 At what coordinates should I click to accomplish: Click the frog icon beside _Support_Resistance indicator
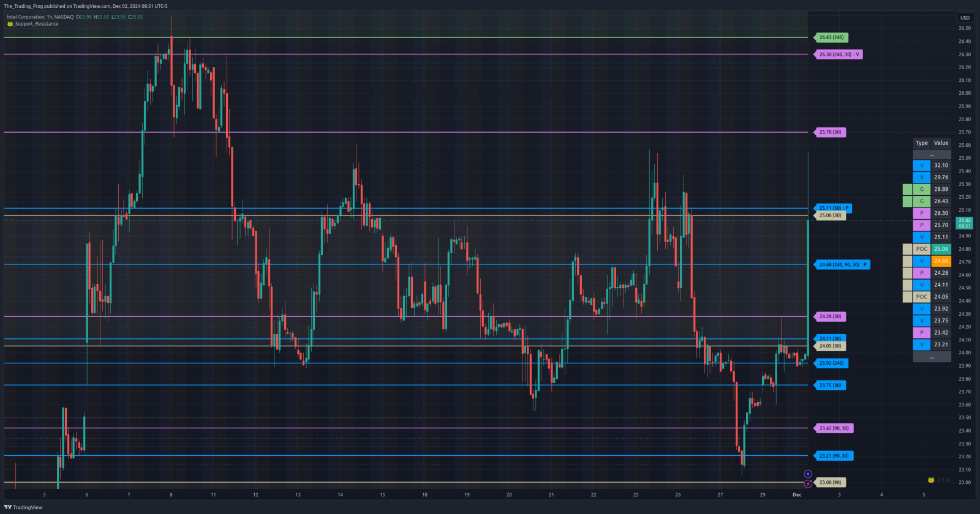tap(10, 24)
